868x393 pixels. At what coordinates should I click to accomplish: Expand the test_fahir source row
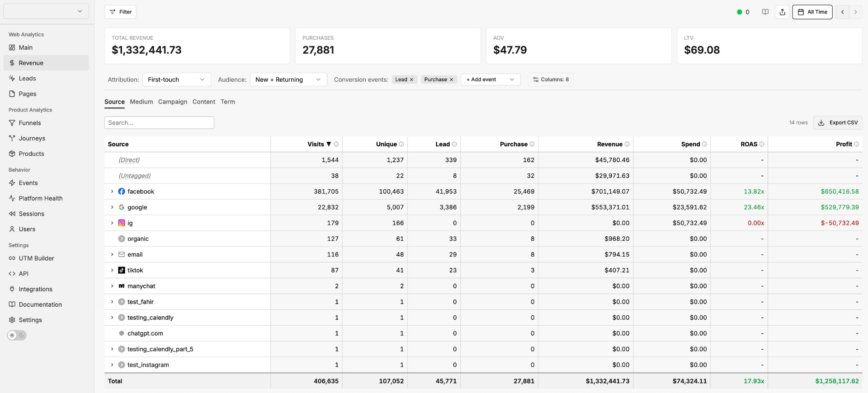[112, 302]
